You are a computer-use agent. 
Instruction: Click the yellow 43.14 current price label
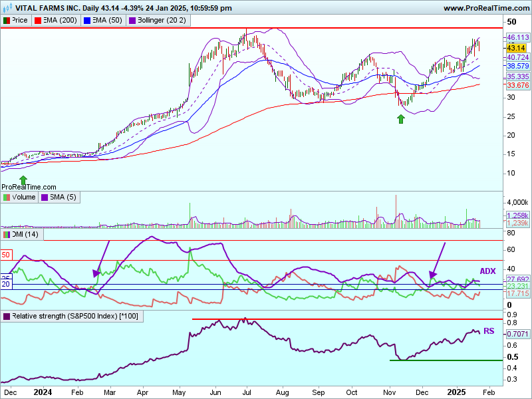(516, 49)
